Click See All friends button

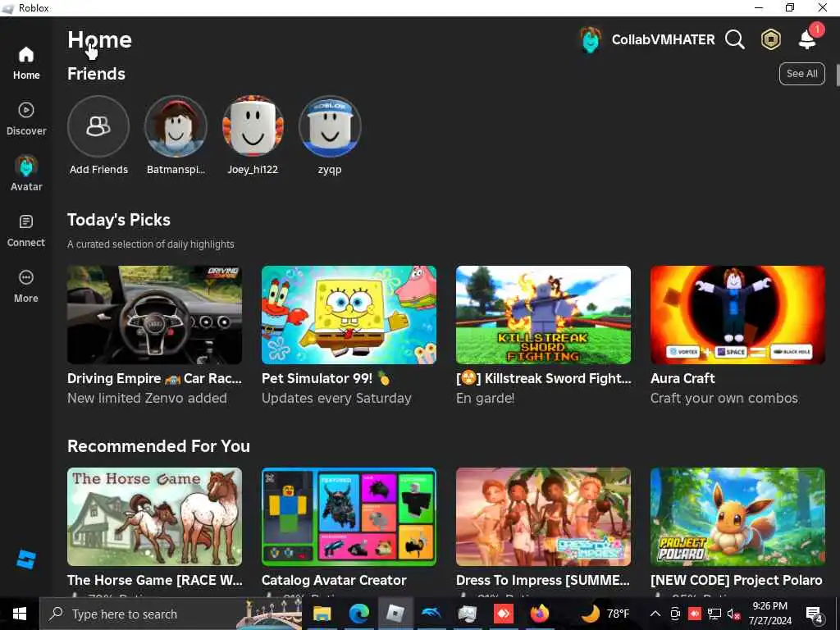802,74
